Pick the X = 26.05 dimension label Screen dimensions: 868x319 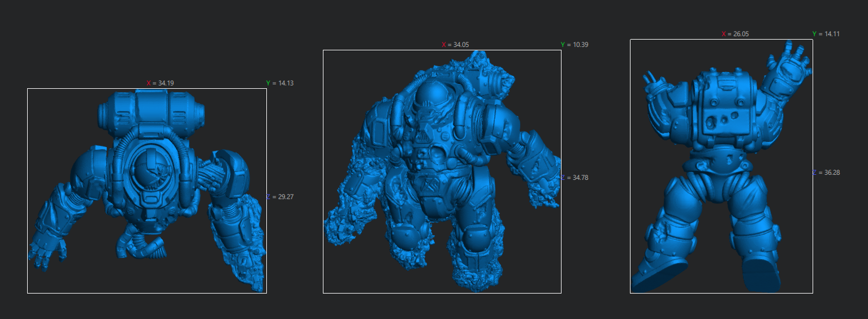click(x=735, y=34)
